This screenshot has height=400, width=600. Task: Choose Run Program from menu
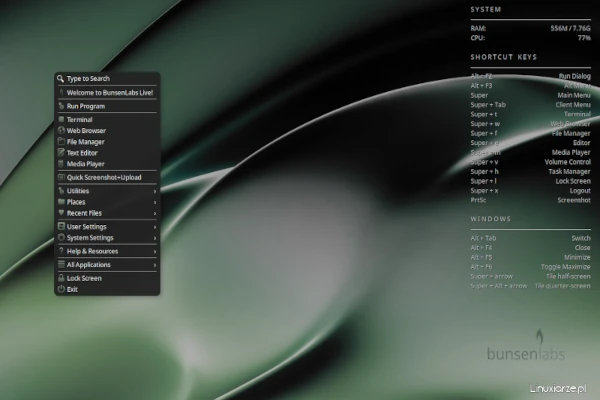click(86, 105)
